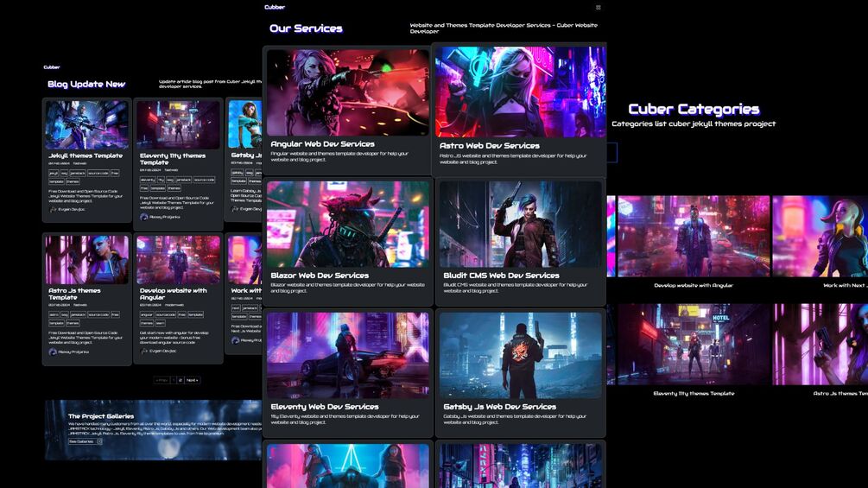Click the arrow icon on See Galleries
This screenshot has width=868, height=488.
tap(99, 441)
